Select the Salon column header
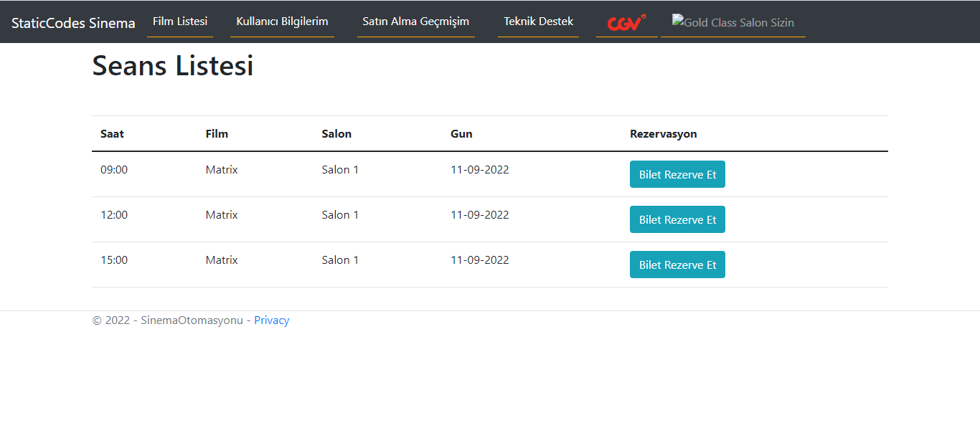 (x=336, y=133)
